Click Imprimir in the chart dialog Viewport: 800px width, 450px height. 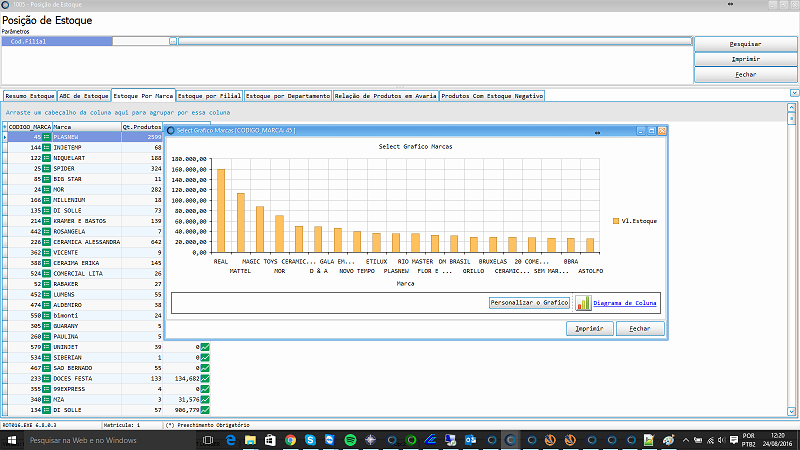pos(589,329)
